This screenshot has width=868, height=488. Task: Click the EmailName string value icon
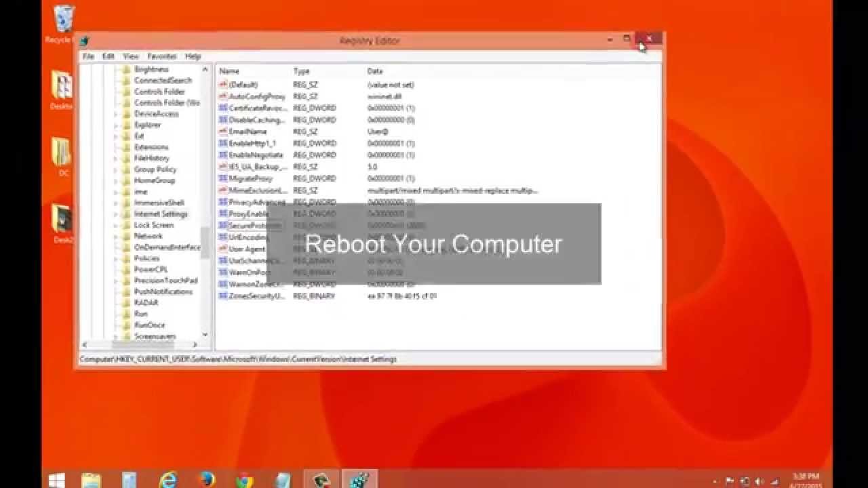(x=223, y=131)
